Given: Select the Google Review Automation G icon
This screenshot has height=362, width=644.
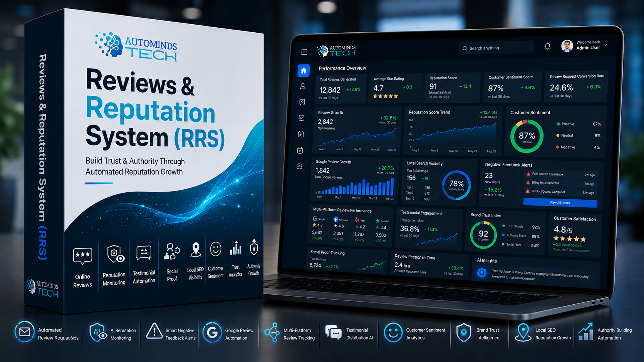Looking at the screenshot, I should point(212,332).
